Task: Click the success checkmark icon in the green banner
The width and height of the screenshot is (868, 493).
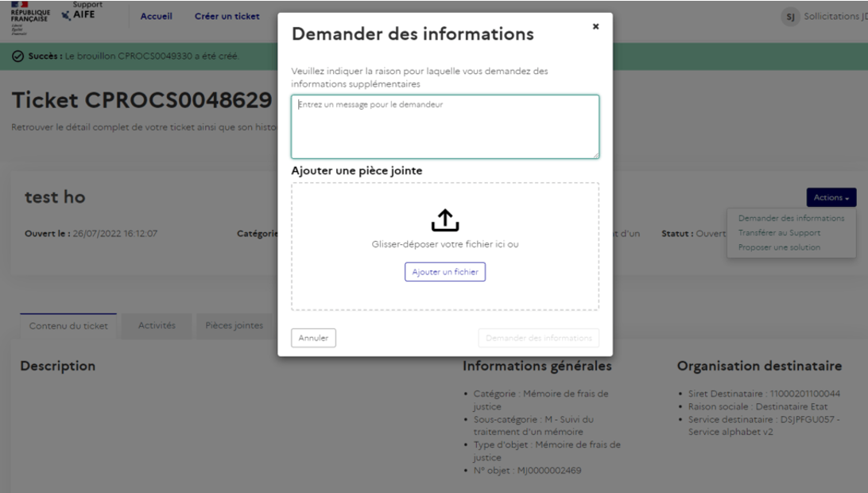Action: 18,56
